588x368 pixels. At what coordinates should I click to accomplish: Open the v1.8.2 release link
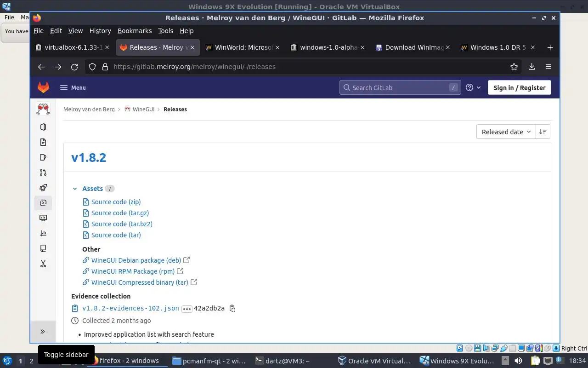tap(89, 157)
